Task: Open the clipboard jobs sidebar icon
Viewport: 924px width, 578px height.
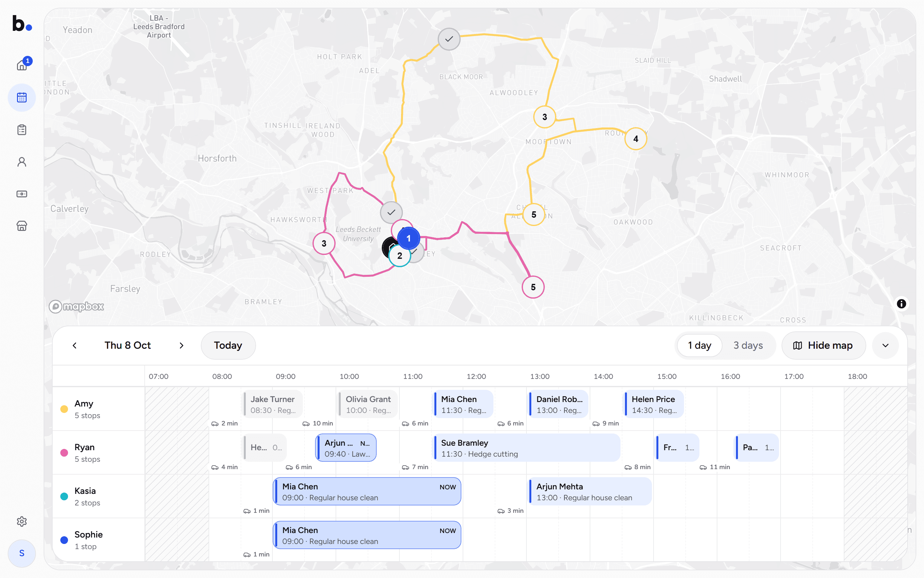Action: (x=22, y=130)
